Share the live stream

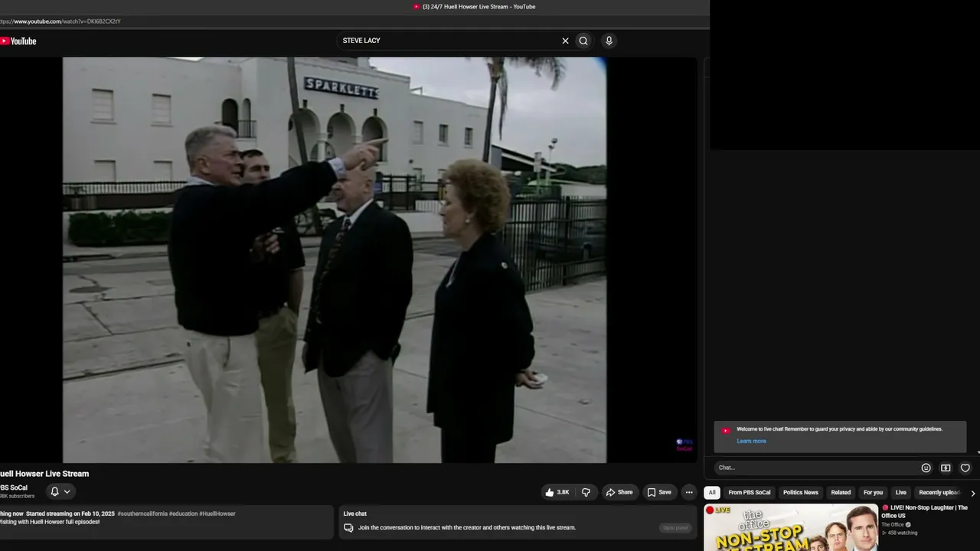(x=619, y=492)
